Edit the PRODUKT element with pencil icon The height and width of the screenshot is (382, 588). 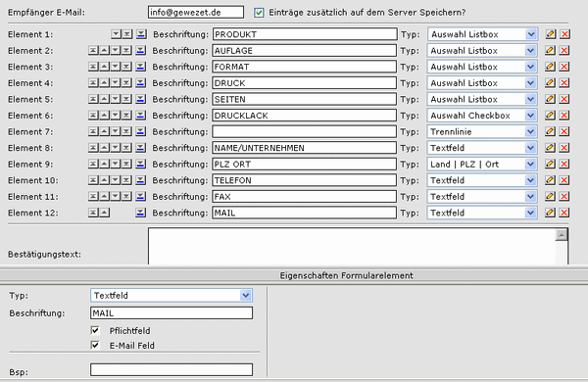pyautogui.click(x=550, y=34)
